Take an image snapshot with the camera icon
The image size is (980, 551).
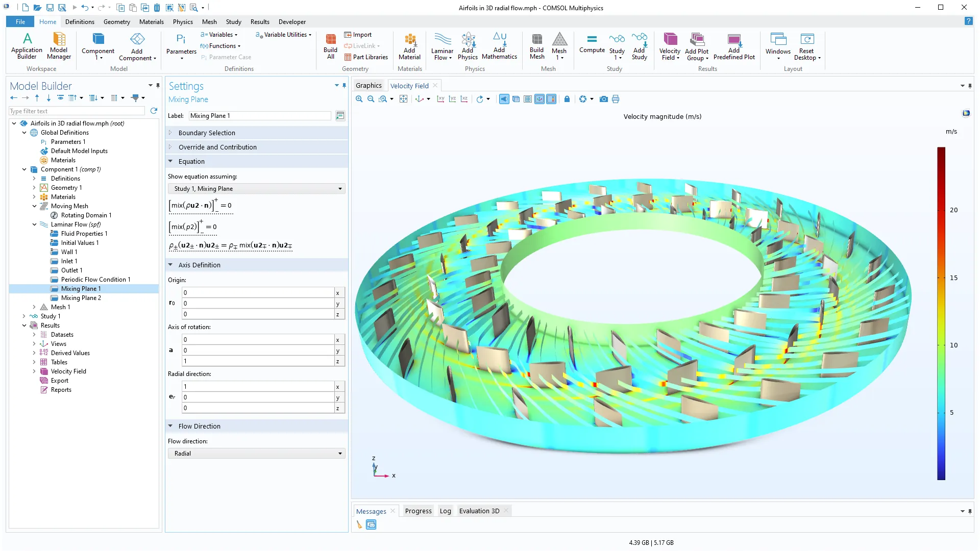[603, 99]
